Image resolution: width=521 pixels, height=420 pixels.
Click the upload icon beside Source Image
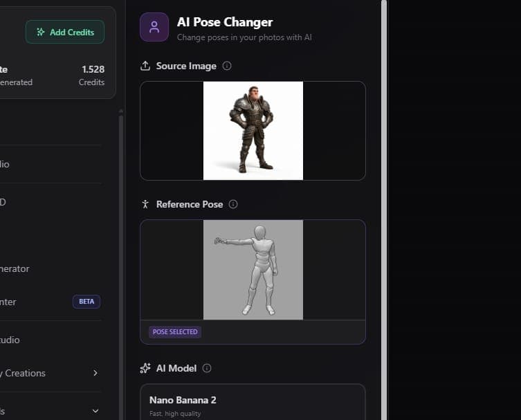145,66
